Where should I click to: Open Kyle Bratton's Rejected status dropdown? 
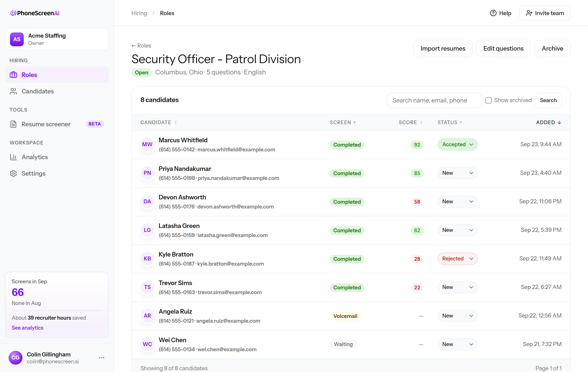coord(457,259)
